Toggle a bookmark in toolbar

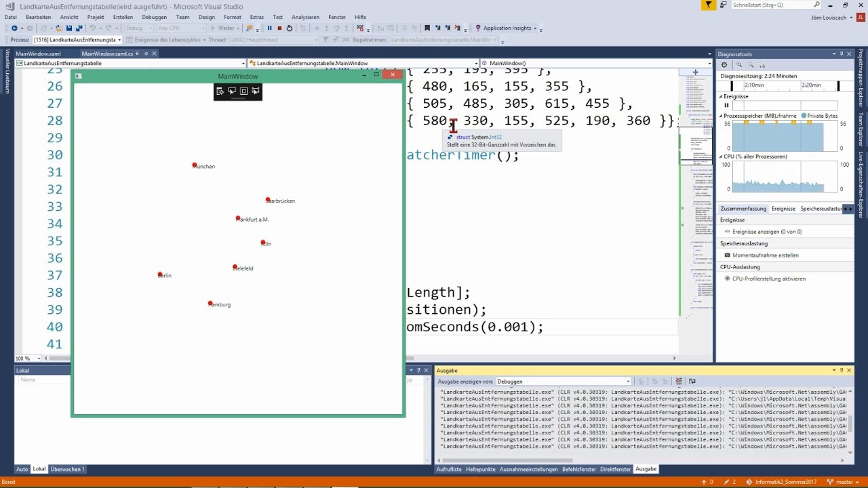click(427, 28)
